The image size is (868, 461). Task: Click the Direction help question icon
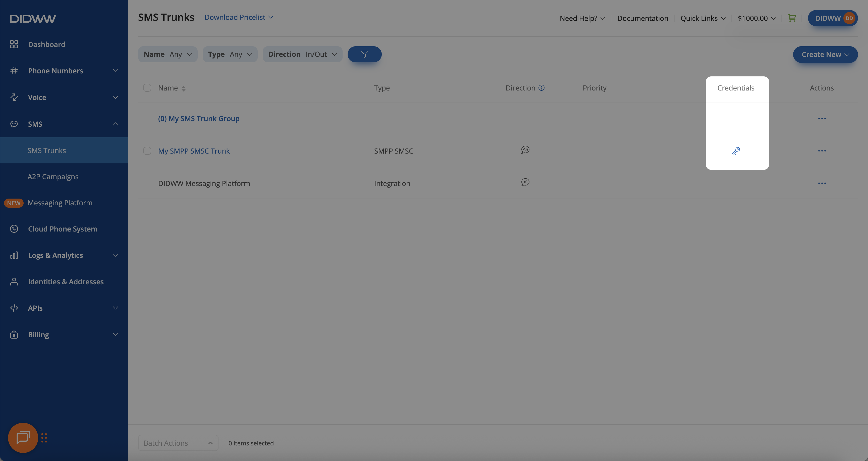[x=541, y=88]
